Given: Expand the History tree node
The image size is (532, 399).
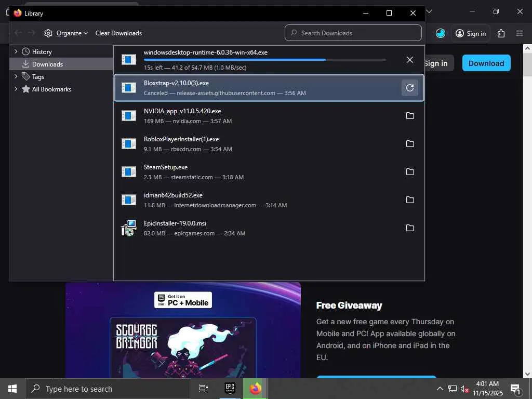Looking at the screenshot, I should [x=16, y=51].
